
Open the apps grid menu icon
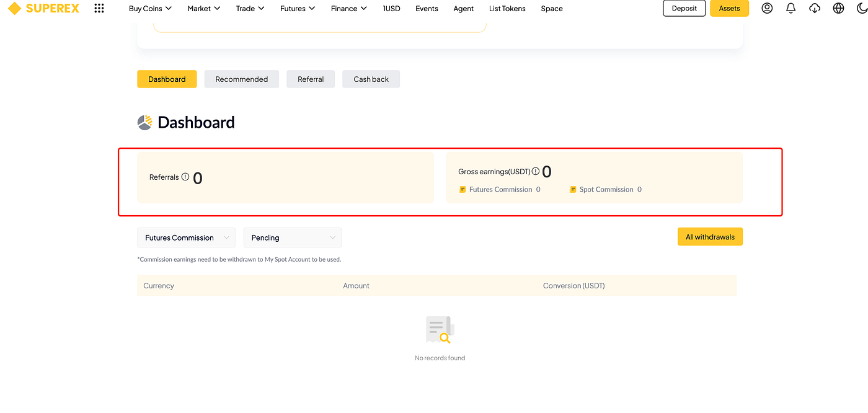click(99, 8)
